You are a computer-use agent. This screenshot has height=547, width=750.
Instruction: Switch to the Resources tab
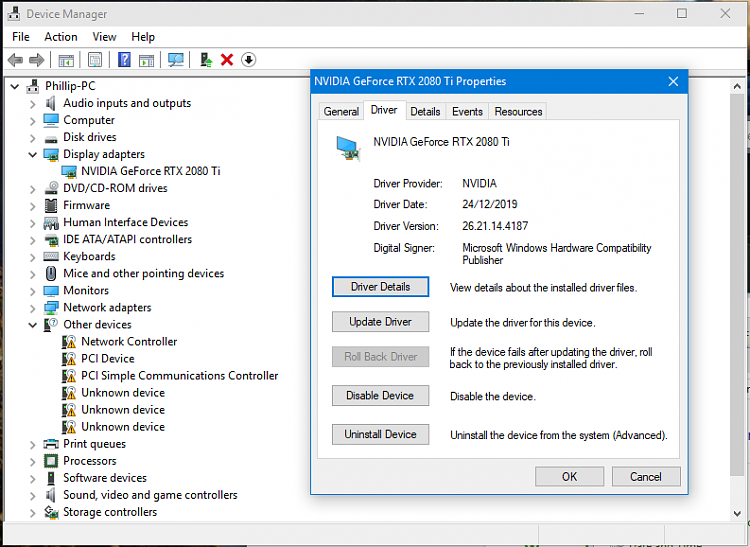point(518,111)
